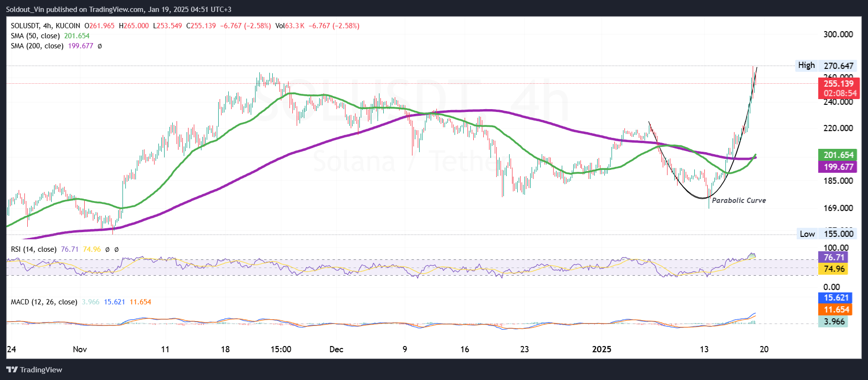The width and height of the screenshot is (868, 380).
Task: Click the 20 date label on time axis
Action: pos(764,349)
